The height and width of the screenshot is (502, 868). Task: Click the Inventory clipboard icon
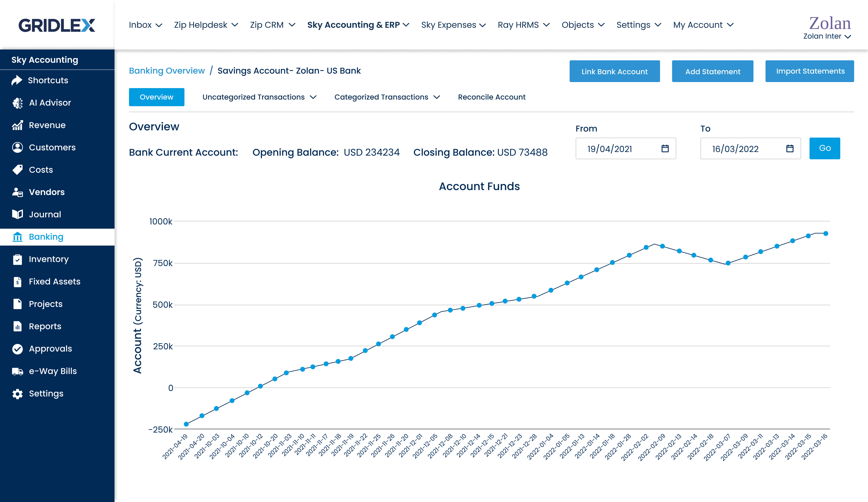point(18,259)
